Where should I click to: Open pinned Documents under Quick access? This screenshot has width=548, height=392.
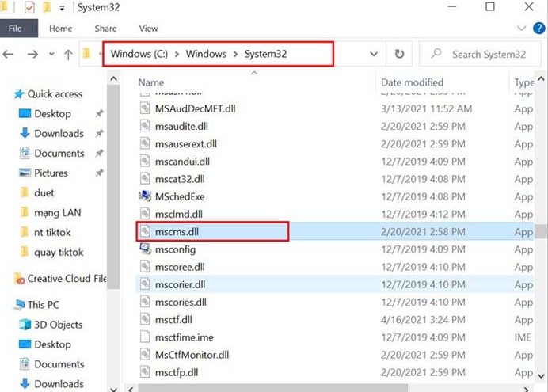tap(59, 154)
